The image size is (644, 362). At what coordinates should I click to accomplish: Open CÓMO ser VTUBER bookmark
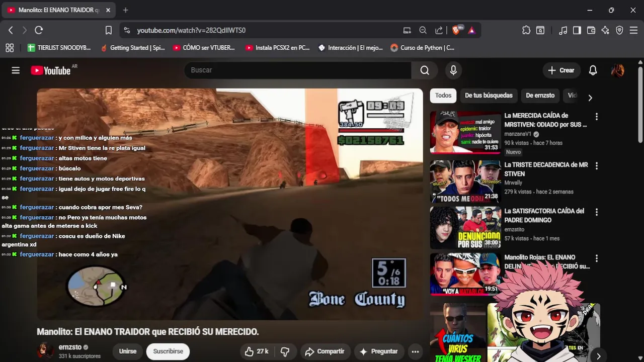[x=204, y=48]
